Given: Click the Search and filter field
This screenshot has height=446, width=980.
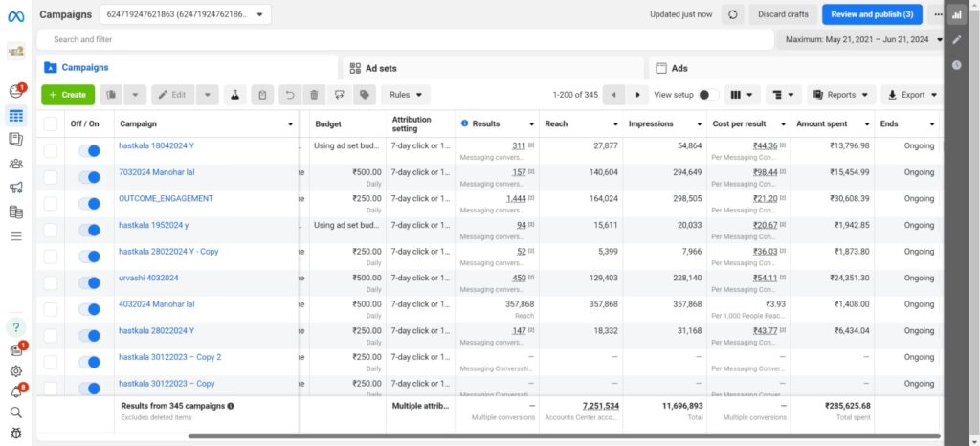Looking at the screenshot, I should (402, 39).
